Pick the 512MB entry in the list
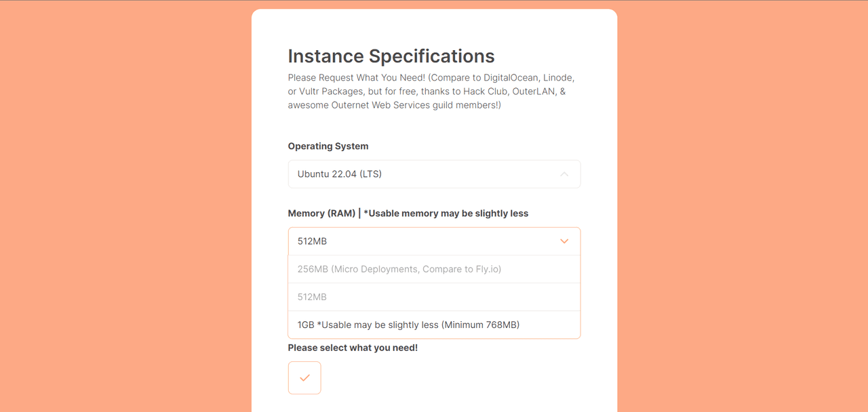Image resolution: width=868 pixels, height=412 pixels. tap(312, 297)
